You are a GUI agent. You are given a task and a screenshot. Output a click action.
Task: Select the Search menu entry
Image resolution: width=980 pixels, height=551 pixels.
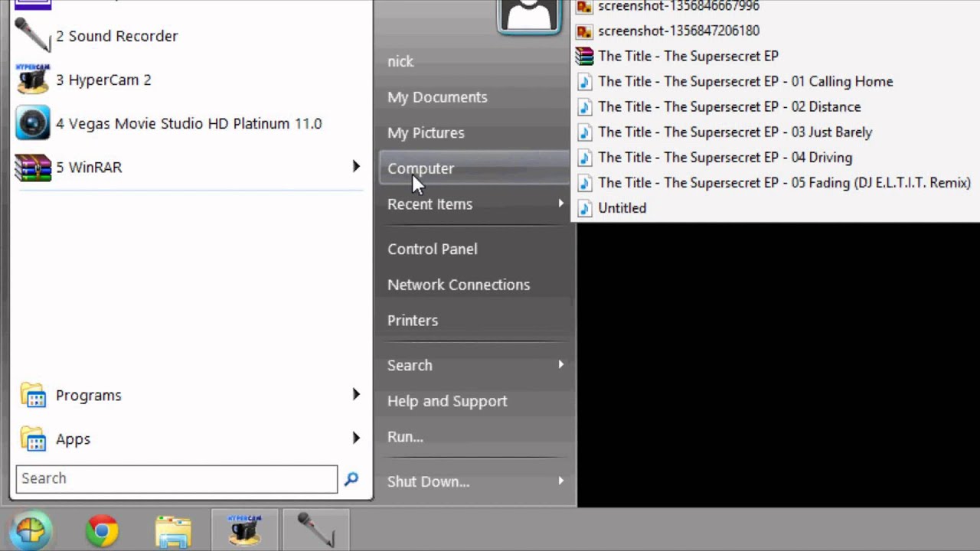pos(410,365)
